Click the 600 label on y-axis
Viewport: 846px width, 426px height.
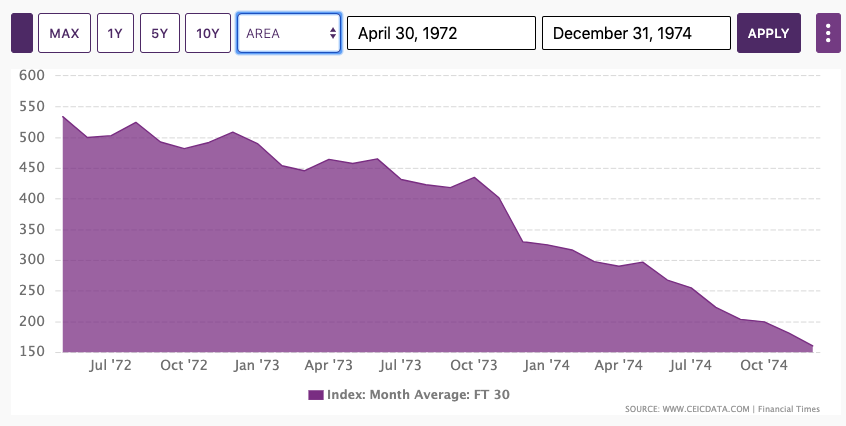pyautogui.click(x=32, y=76)
